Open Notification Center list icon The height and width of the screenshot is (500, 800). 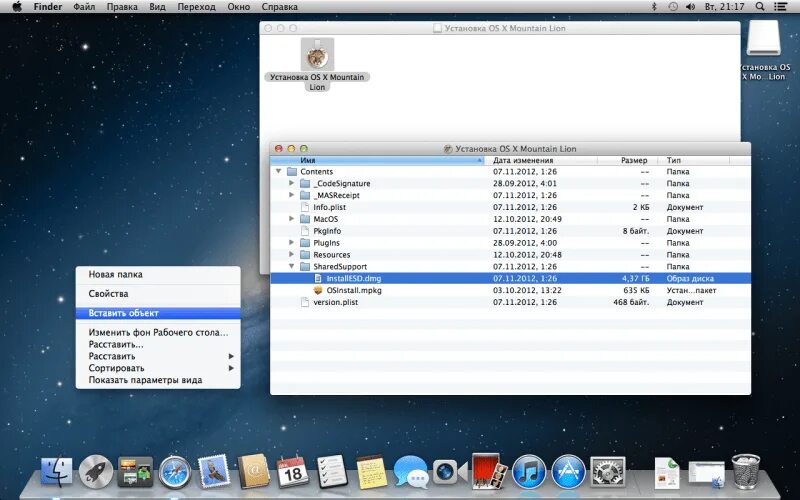[780, 7]
